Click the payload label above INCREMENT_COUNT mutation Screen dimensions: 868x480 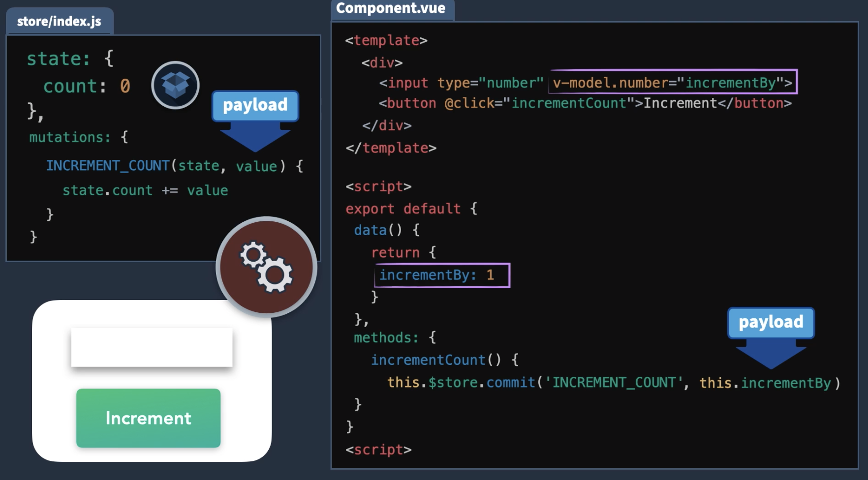(x=255, y=105)
